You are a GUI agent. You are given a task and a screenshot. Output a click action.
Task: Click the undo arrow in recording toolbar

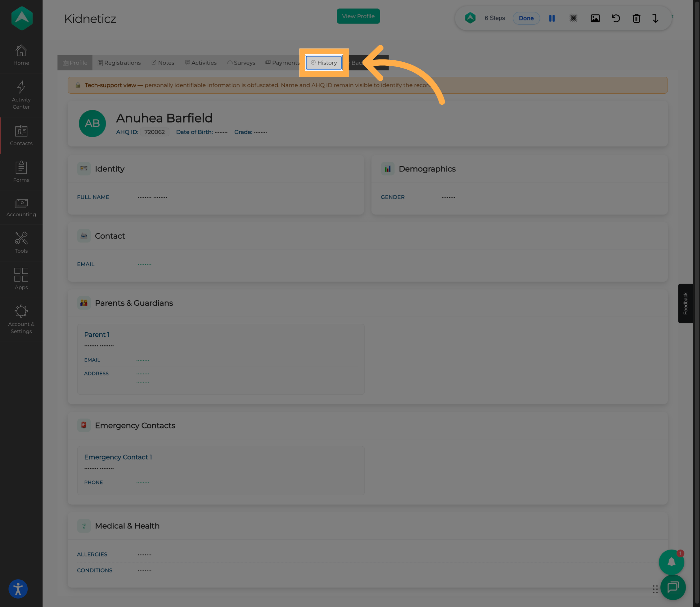click(x=616, y=18)
